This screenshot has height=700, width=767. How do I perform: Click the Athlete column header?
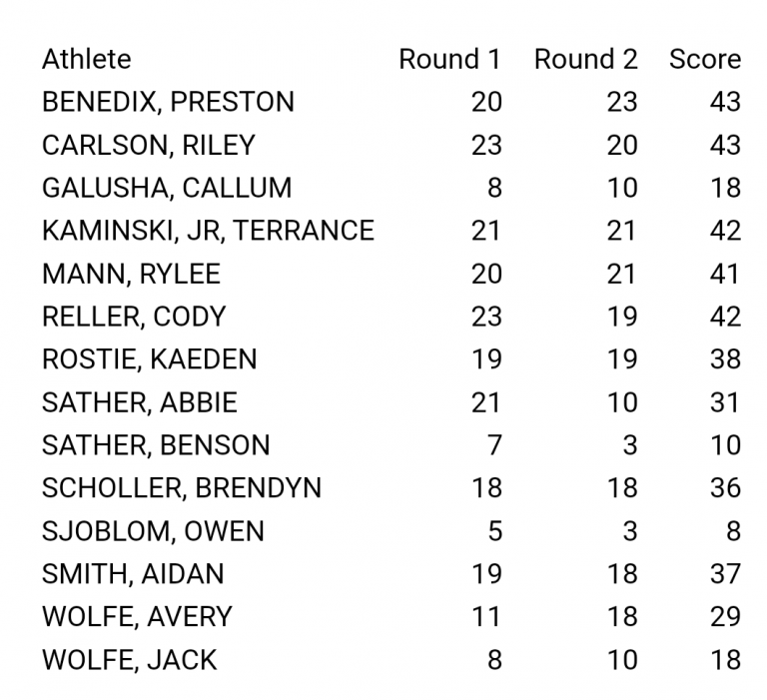87,59
